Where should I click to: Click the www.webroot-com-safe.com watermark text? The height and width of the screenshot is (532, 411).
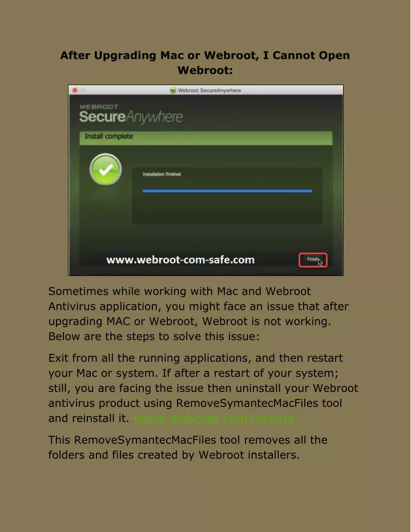(180, 260)
